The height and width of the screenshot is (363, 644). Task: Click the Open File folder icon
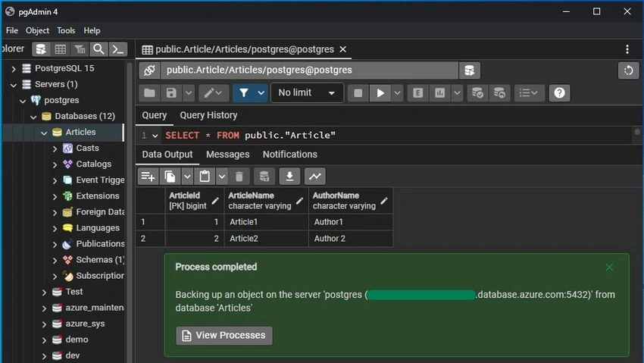(149, 93)
